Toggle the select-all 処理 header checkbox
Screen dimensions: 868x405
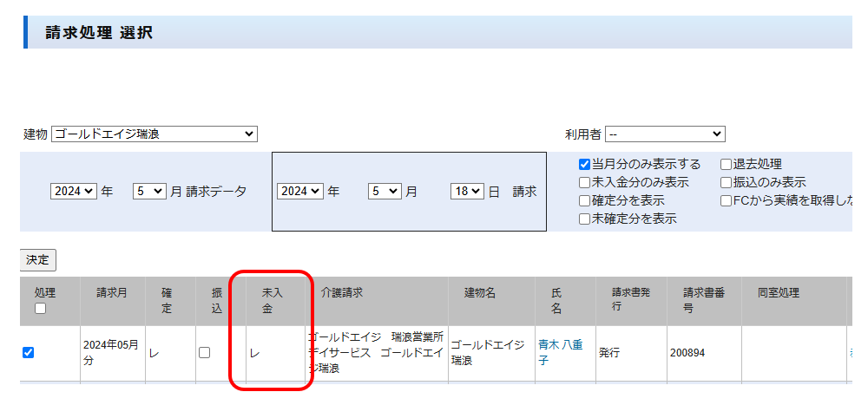coord(40,309)
